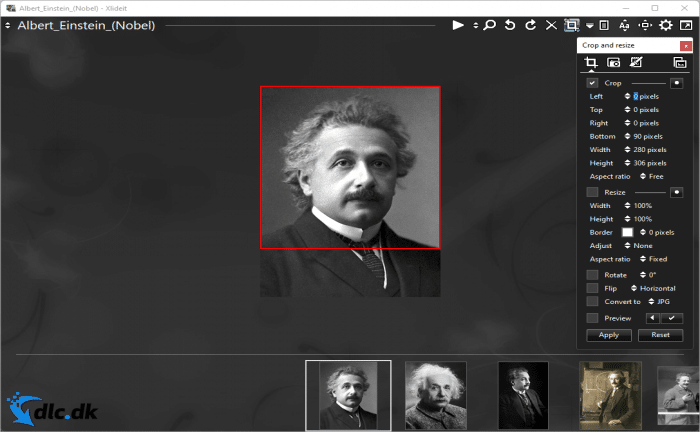Image resolution: width=700 pixels, height=432 pixels.
Task: Open the image in external window icon
Action: pyautogui.click(x=686, y=25)
